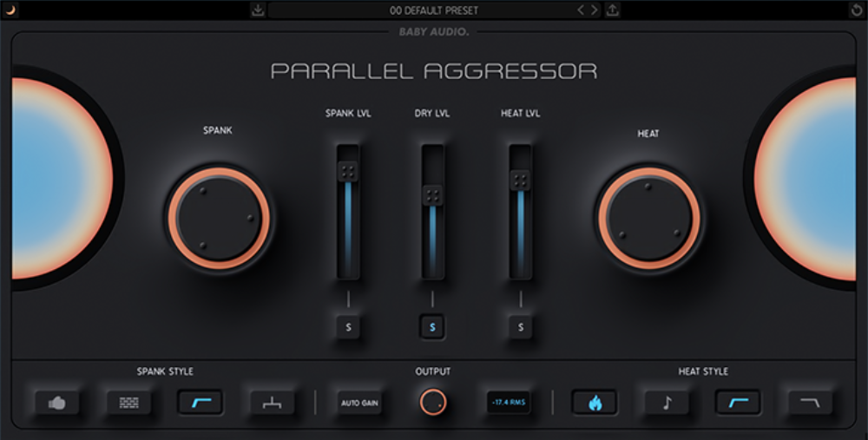Select the fourth Spank Style icon
The height and width of the screenshot is (440, 868).
273,403
